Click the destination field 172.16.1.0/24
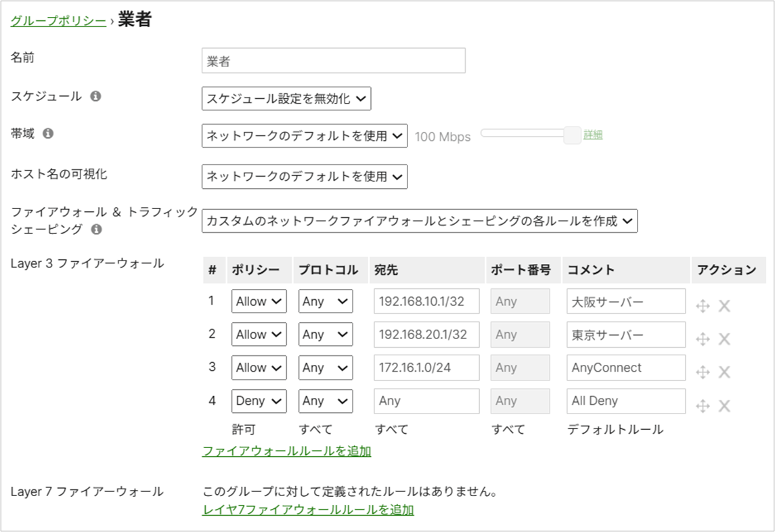This screenshot has width=775, height=532. 426,368
